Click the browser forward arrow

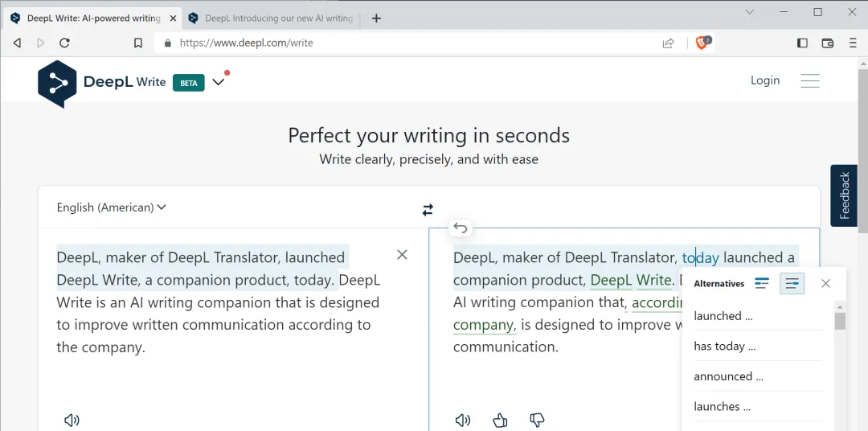tap(40, 43)
